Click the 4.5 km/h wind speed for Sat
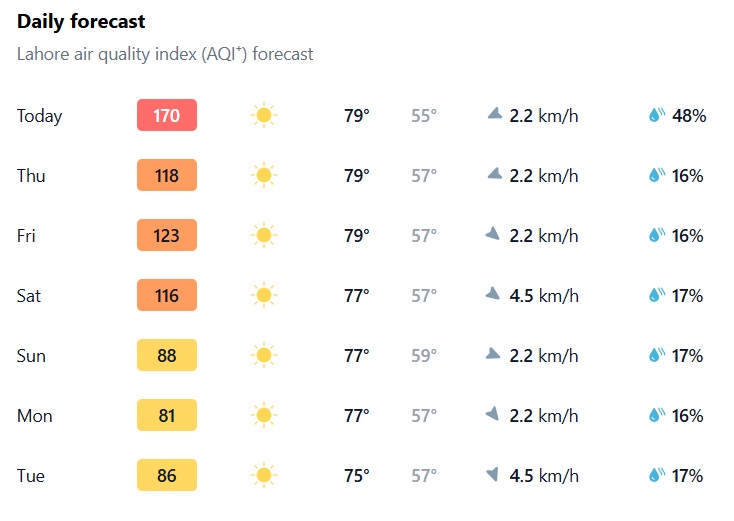This screenshot has width=734, height=521. [544, 296]
